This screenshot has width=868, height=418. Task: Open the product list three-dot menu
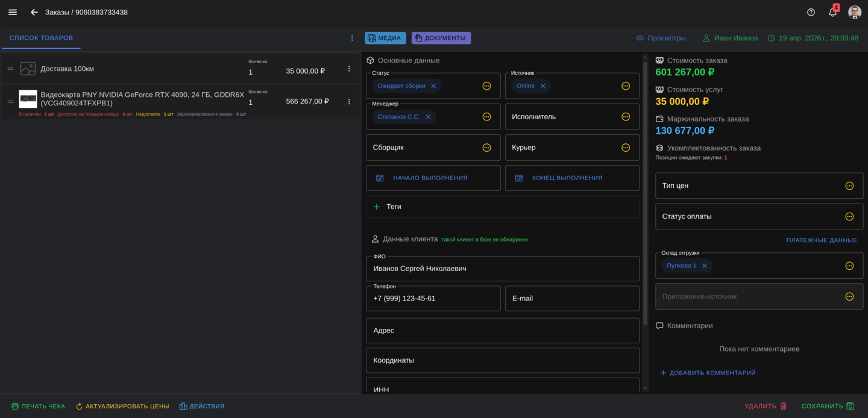(352, 38)
